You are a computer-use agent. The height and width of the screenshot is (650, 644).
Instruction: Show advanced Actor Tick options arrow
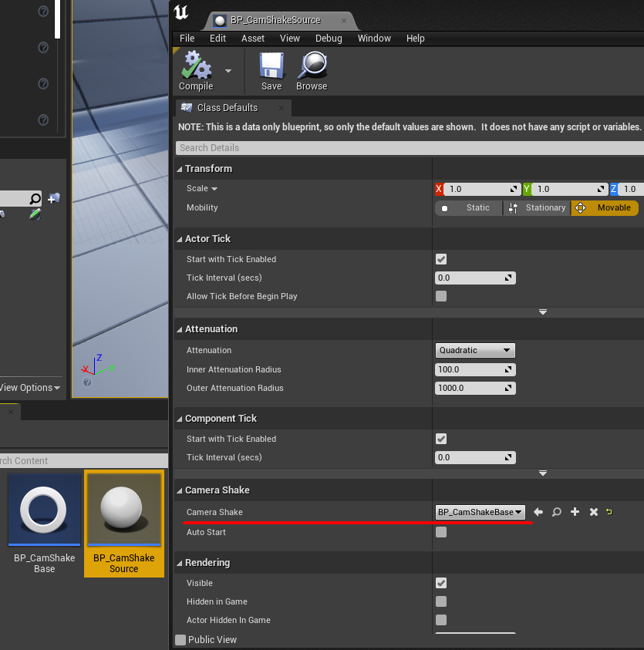(x=543, y=312)
